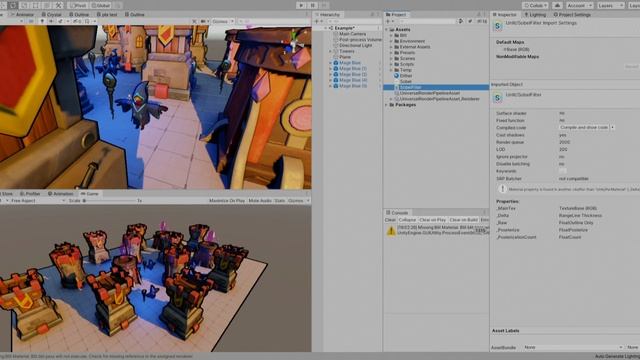Select the SobelFilter asset
This screenshot has height=360, width=640.
click(x=436, y=87)
